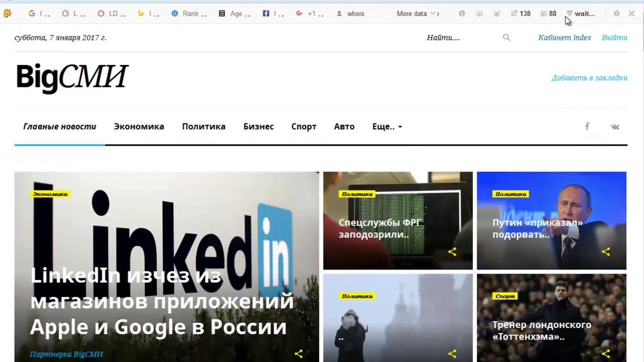Close the SEO toolbar with X
Screen dimensions: 644x362
[x=631, y=14]
